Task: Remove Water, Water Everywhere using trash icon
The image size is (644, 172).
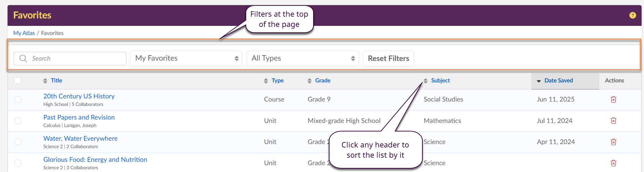Action: click(x=613, y=142)
